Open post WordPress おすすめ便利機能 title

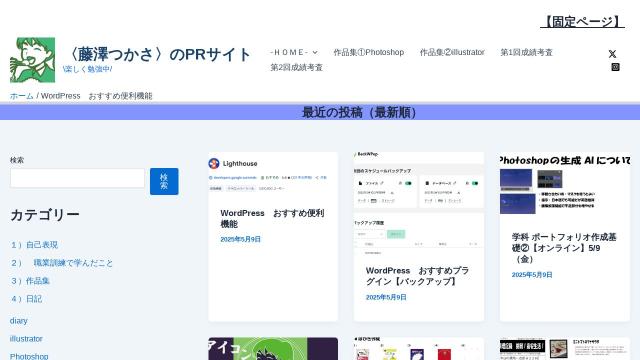click(272, 218)
